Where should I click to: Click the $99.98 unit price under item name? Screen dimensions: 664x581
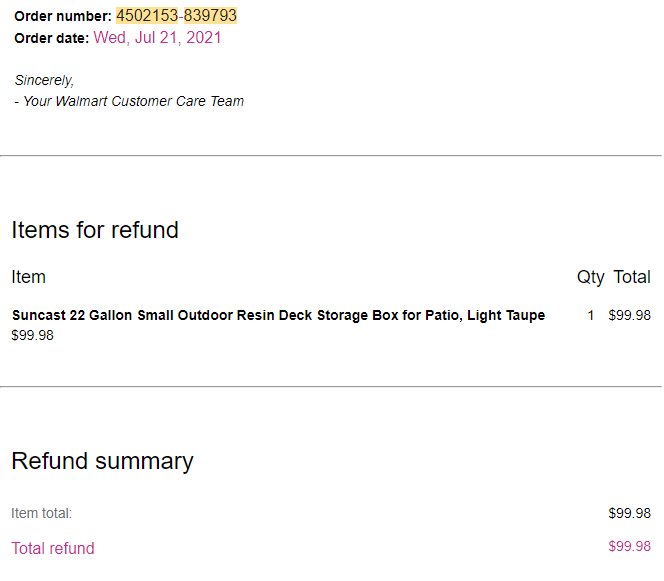(x=32, y=335)
